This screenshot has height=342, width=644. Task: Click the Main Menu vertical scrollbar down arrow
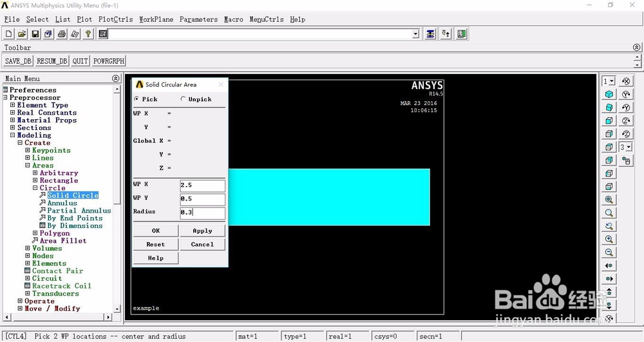point(117,309)
